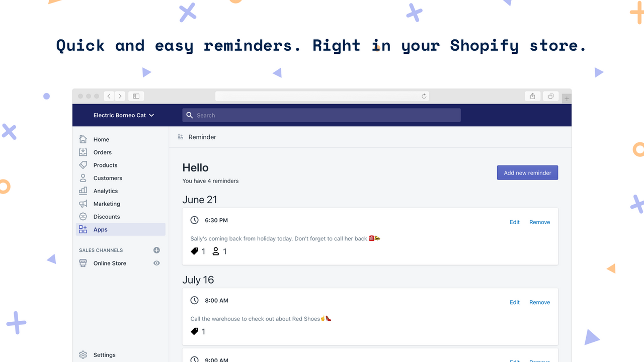Viewport: 644px width, 362px height.
Task: Select the Orders icon in the sidebar
Action: click(x=83, y=152)
